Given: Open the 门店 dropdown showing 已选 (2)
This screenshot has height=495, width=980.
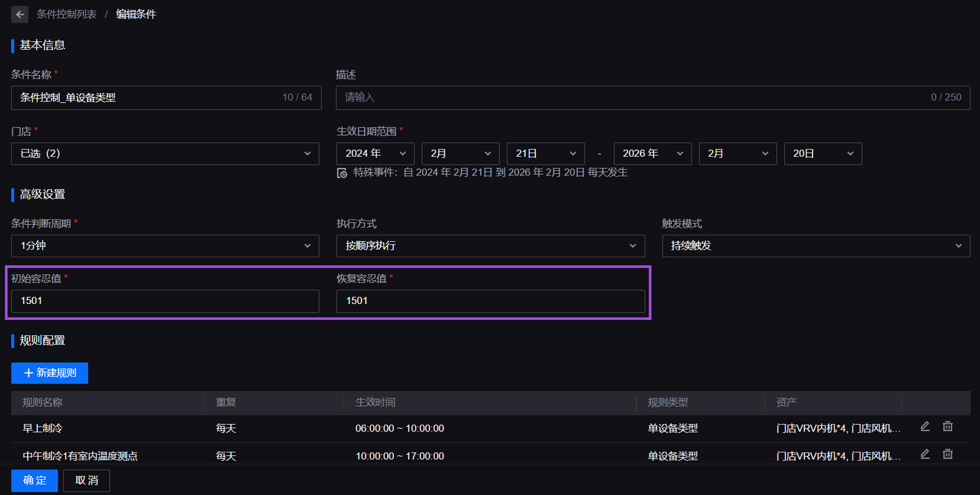Looking at the screenshot, I should tap(165, 154).
